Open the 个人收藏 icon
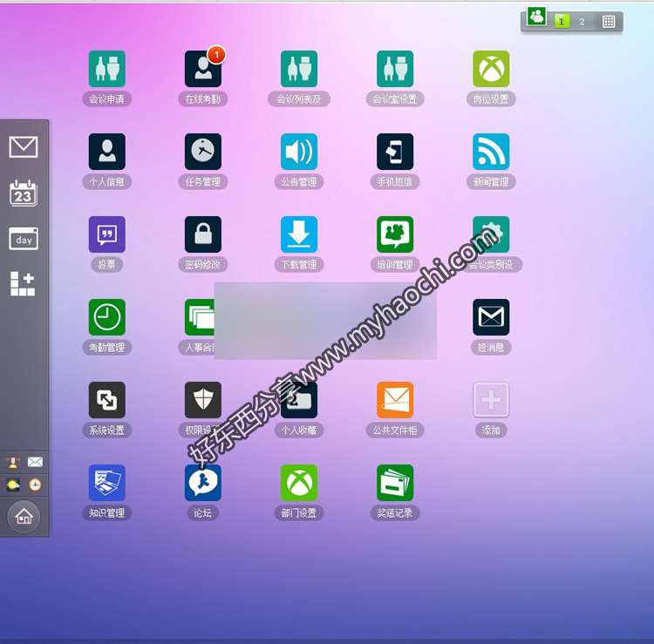 (x=299, y=400)
